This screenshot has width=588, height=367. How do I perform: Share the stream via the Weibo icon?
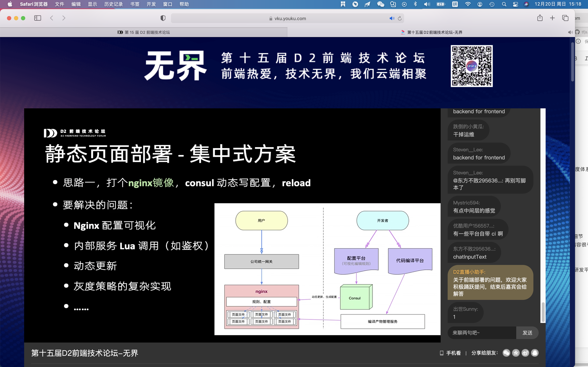(525, 353)
